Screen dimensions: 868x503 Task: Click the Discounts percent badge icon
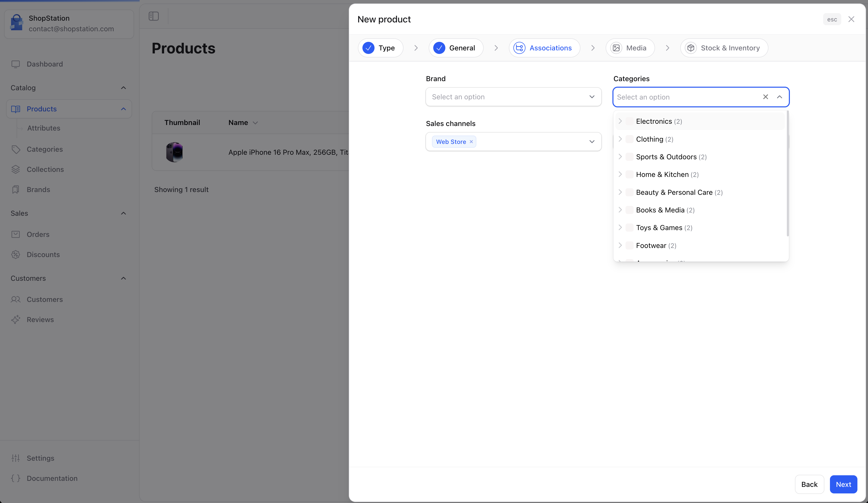click(16, 255)
